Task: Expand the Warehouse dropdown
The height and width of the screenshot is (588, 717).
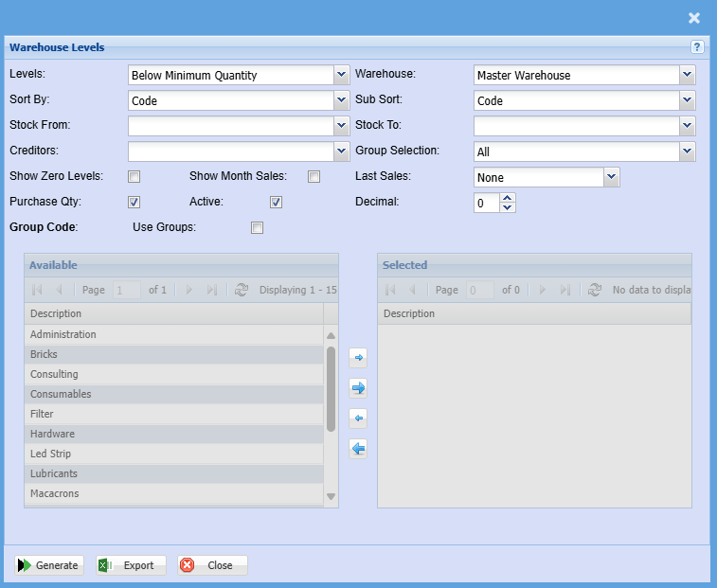Action: pos(688,75)
